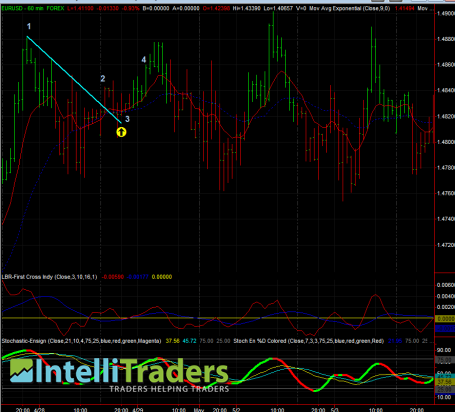Click the 1.4720 price scale label
Image resolution: width=455 pixels, height=412 pixels.
446,245
